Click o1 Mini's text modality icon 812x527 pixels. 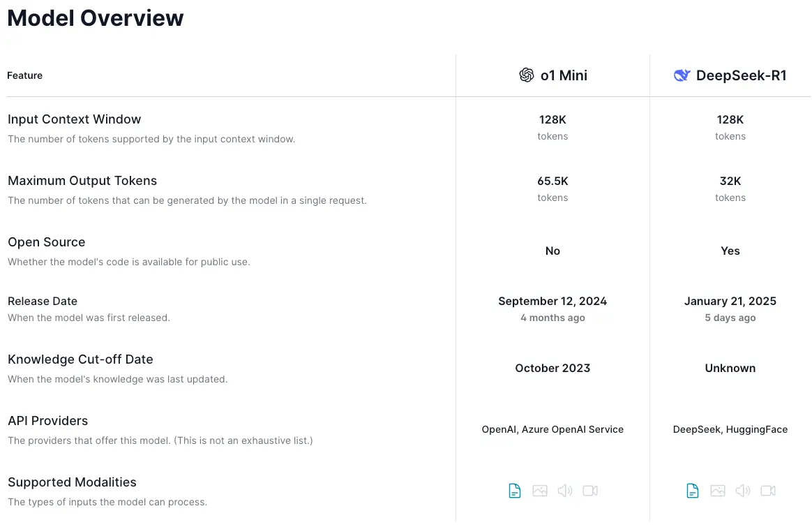(515, 491)
